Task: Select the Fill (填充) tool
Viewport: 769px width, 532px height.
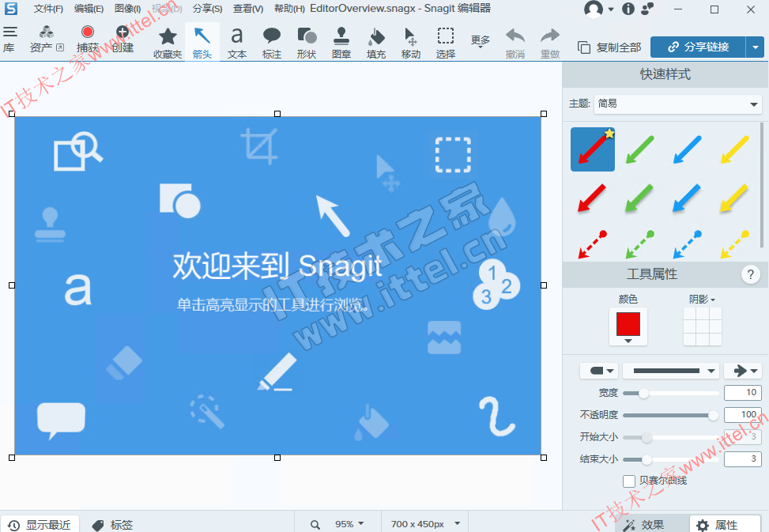Action: (376, 43)
